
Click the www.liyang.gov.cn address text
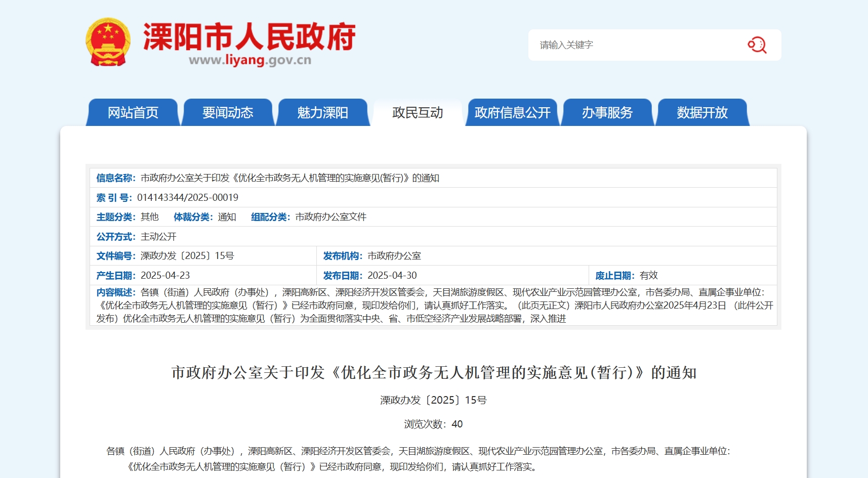click(250, 60)
